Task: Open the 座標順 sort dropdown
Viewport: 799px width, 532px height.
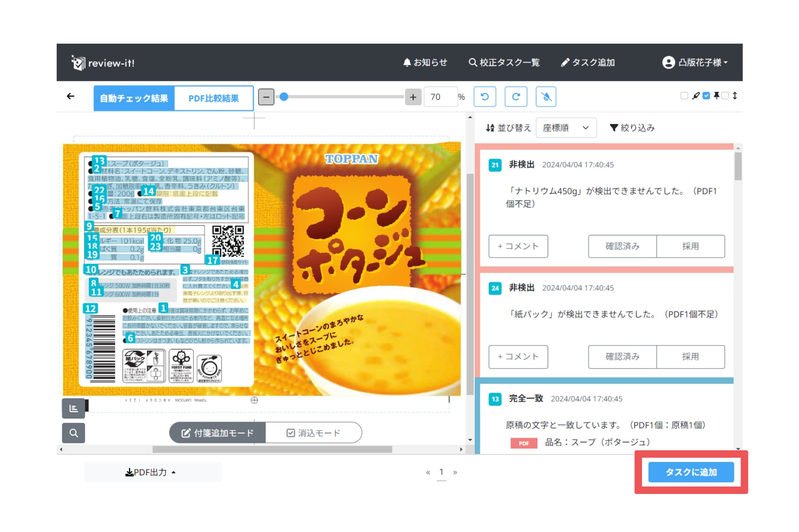Action: click(x=566, y=128)
